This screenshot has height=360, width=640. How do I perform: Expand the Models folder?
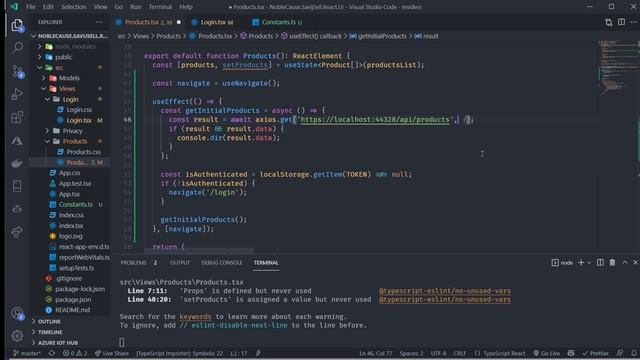click(x=43, y=78)
